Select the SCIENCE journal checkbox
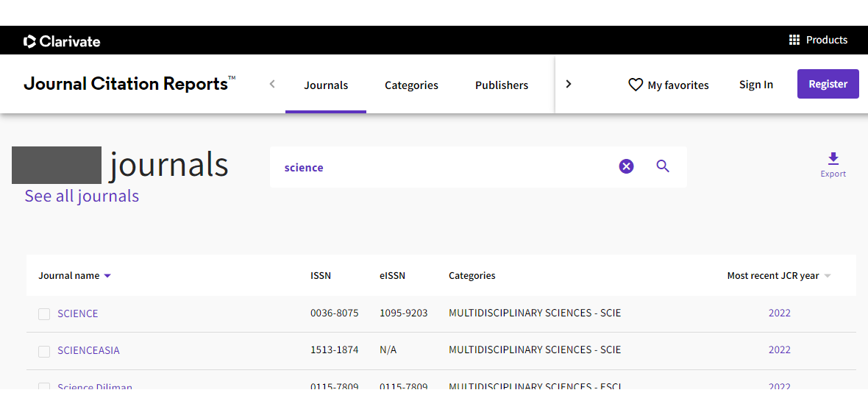Screen dimensions: 868x415 pyautogui.click(x=44, y=314)
